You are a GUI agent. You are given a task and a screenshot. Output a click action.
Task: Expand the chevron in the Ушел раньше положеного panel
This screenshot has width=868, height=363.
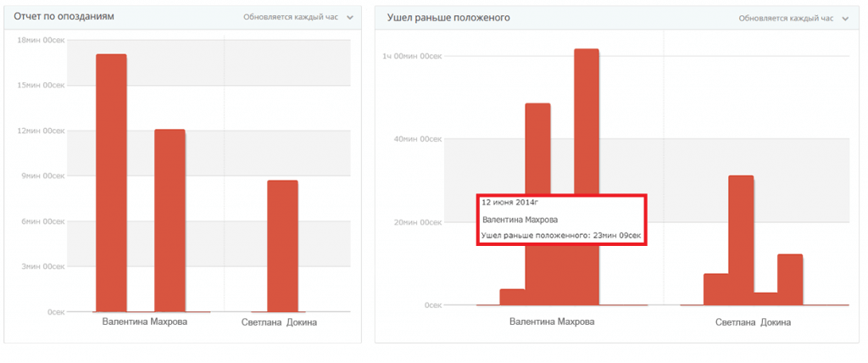(845, 18)
